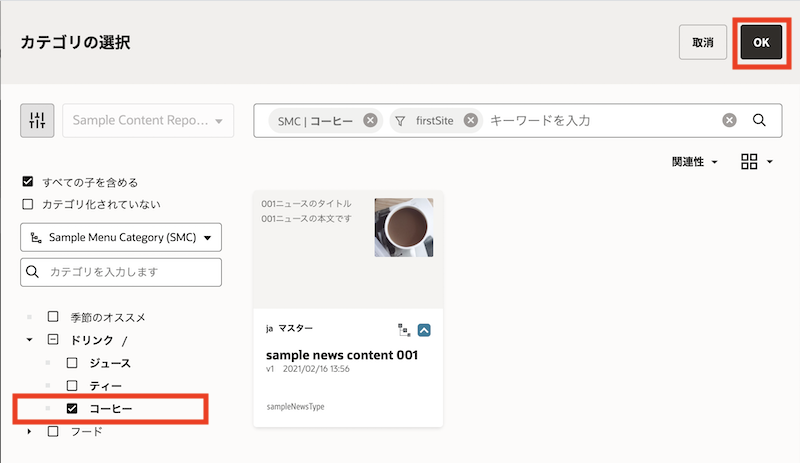Click the magnifier search icon in keyword bar
Image resolution: width=800 pixels, height=463 pixels.
pos(759,120)
